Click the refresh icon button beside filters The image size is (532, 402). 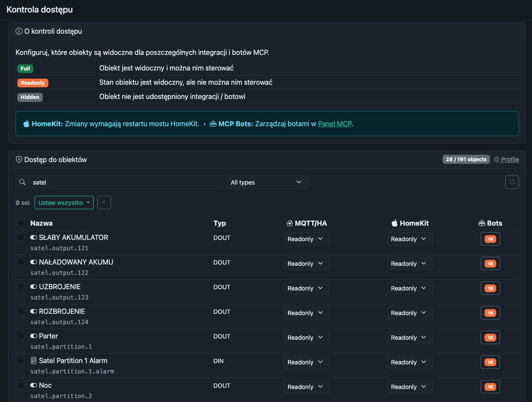tap(512, 182)
